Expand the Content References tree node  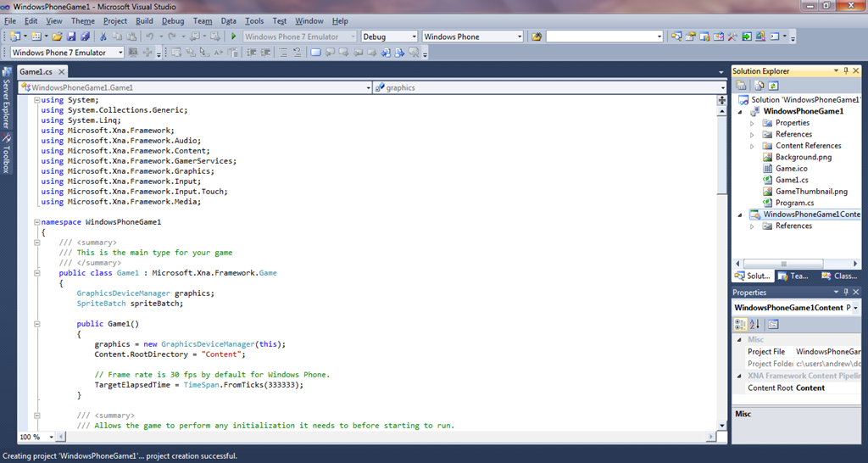point(752,146)
